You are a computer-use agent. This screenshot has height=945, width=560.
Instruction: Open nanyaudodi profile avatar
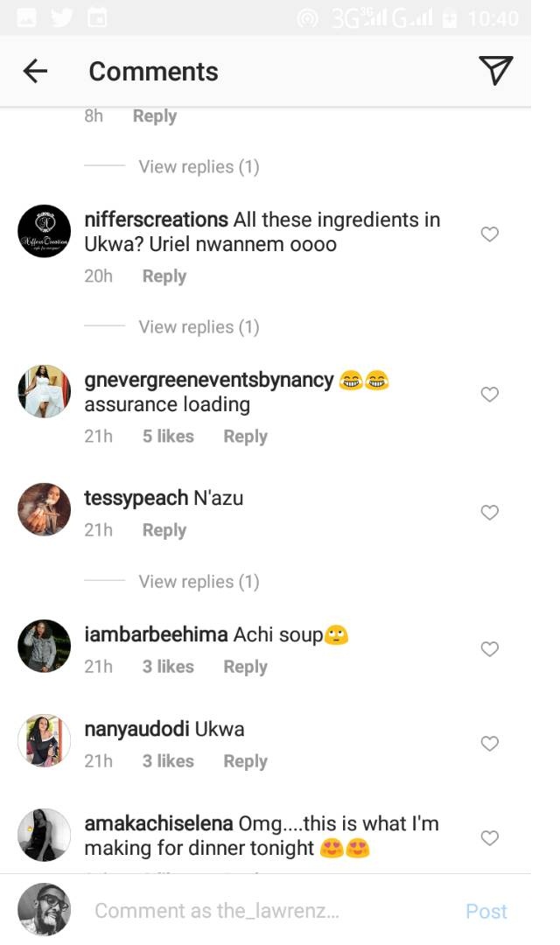point(44,740)
